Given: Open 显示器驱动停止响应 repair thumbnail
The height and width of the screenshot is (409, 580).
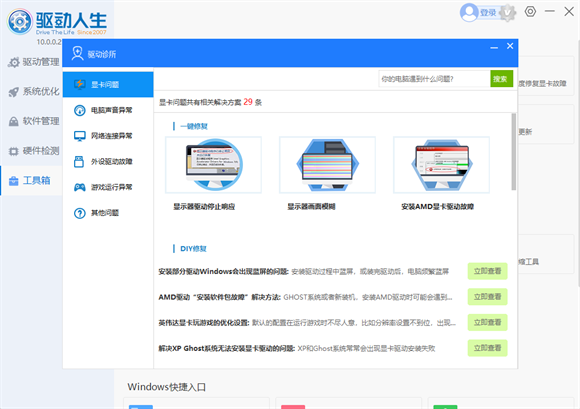Looking at the screenshot, I should [213, 165].
